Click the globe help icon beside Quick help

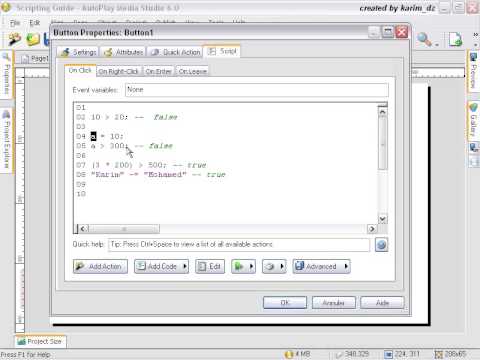pyautogui.click(x=381, y=245)
